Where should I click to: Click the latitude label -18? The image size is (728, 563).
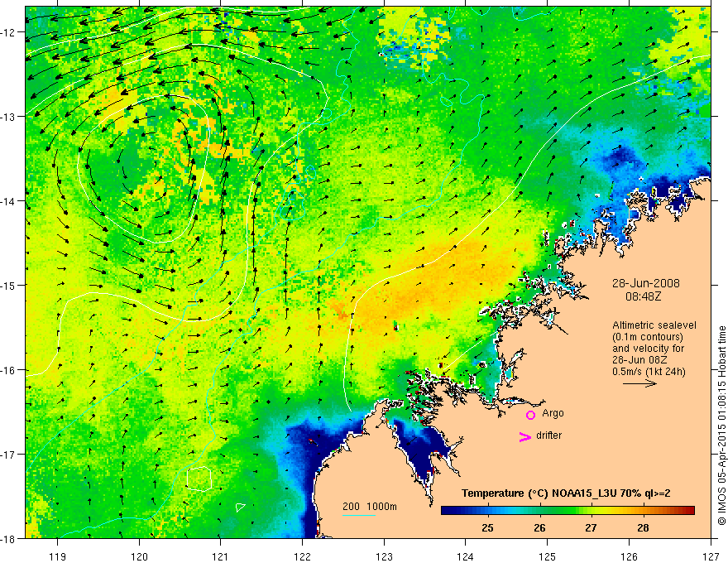point(8,538)
